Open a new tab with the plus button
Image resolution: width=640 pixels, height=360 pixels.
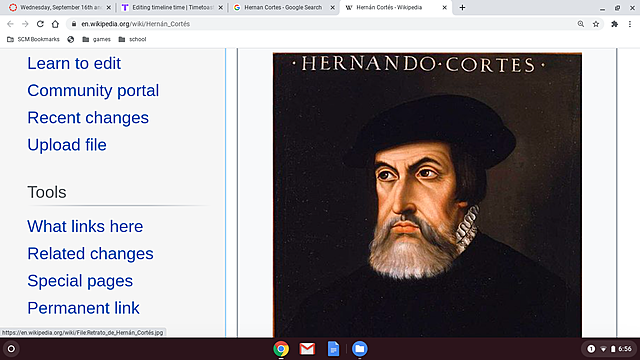(462, 7)
